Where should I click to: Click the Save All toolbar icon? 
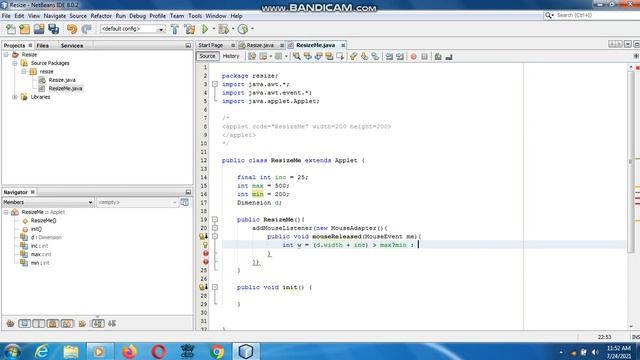(53, 29)
